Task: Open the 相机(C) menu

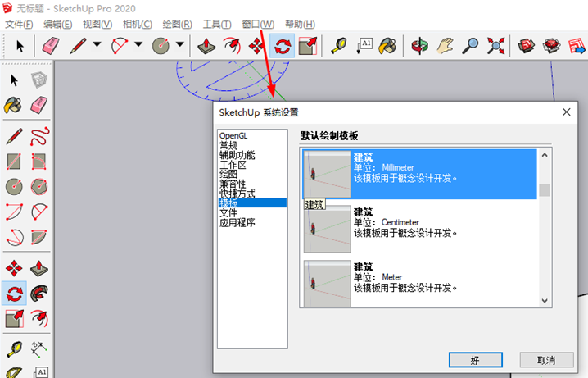Action: 138,25
